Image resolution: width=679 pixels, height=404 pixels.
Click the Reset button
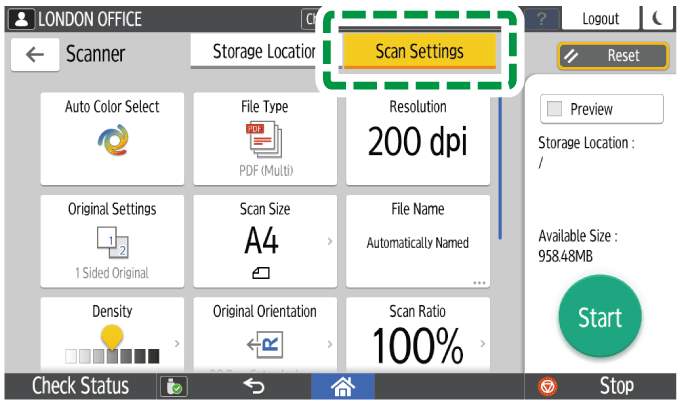pos(612,56)
